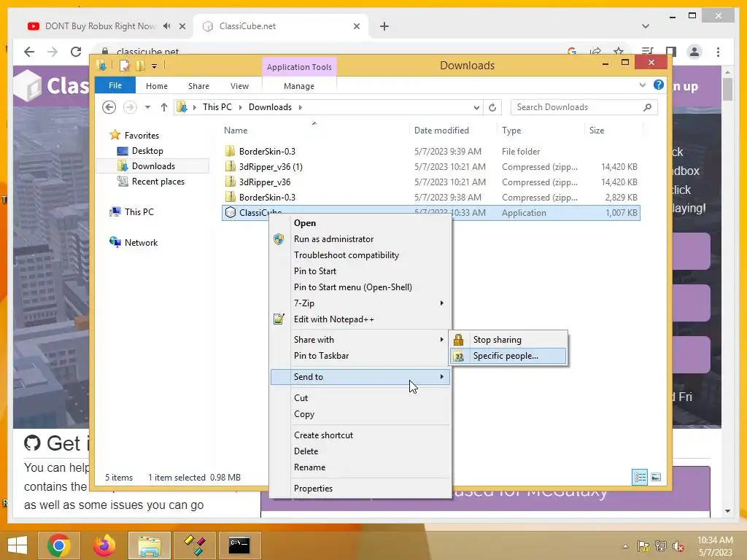Open Chrome three-dot menu
The height and width of the screenshot is (560, 747).
(x=718, y=52)
